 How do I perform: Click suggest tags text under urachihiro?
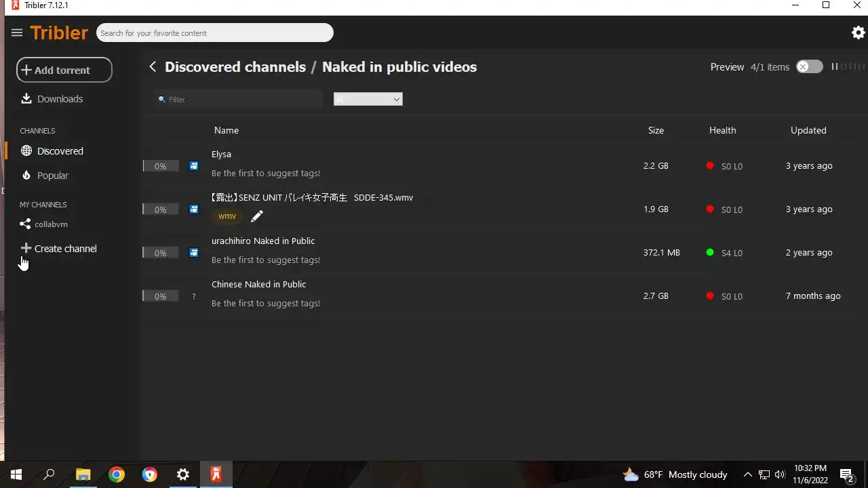266,260
